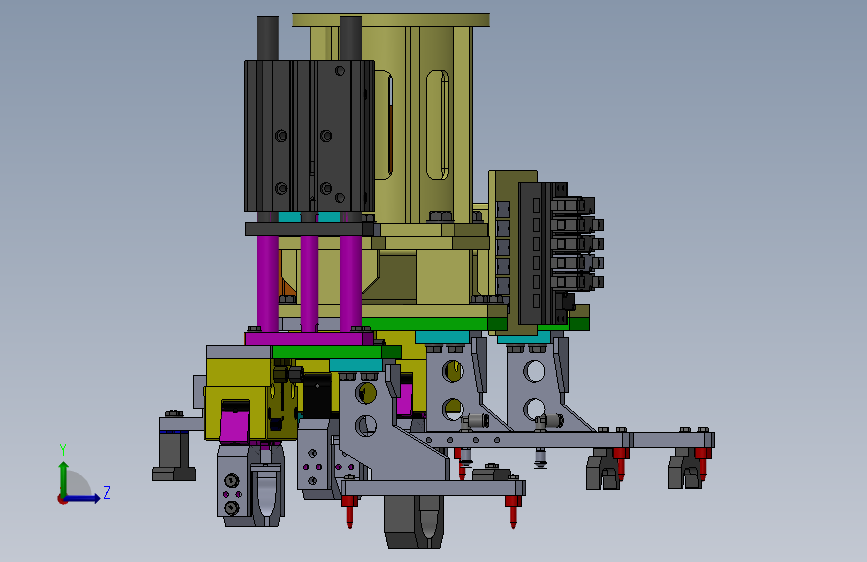Select the magenta plate under the guide rods
Viewport: 867px width, 562px height.
tap(309, 339)
